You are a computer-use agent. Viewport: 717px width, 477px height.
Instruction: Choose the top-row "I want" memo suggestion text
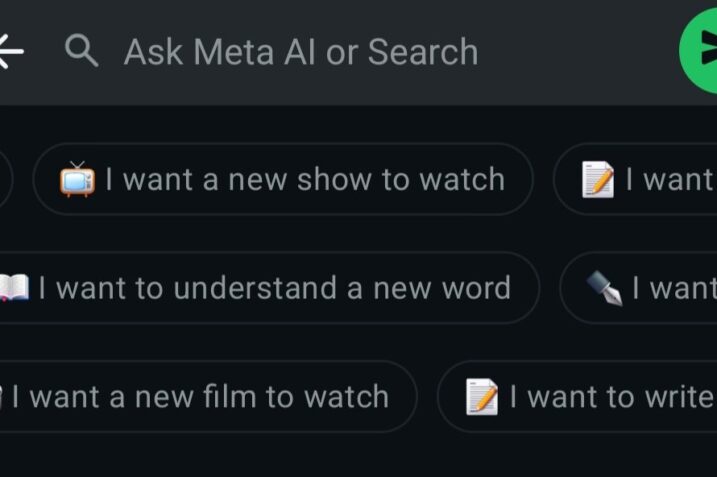pos(670,180)
